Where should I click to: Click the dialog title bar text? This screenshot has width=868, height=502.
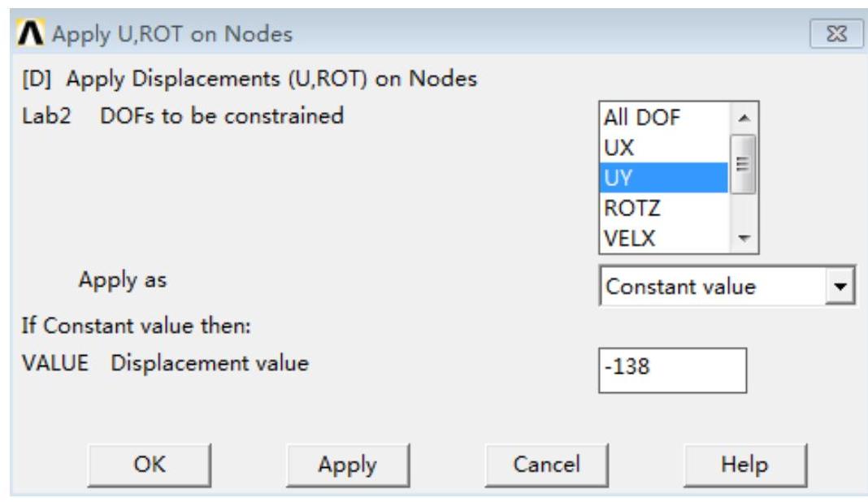(x=172, y=35)
